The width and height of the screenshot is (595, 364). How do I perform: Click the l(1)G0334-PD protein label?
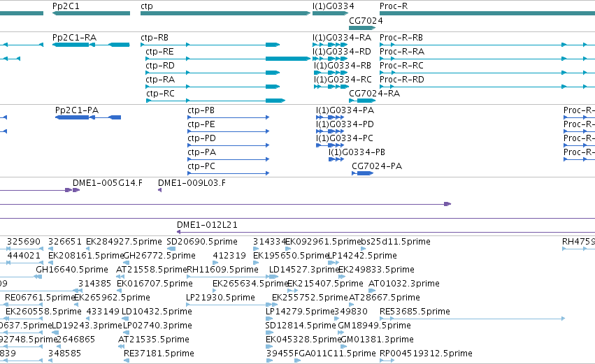[x=345, y=124]
